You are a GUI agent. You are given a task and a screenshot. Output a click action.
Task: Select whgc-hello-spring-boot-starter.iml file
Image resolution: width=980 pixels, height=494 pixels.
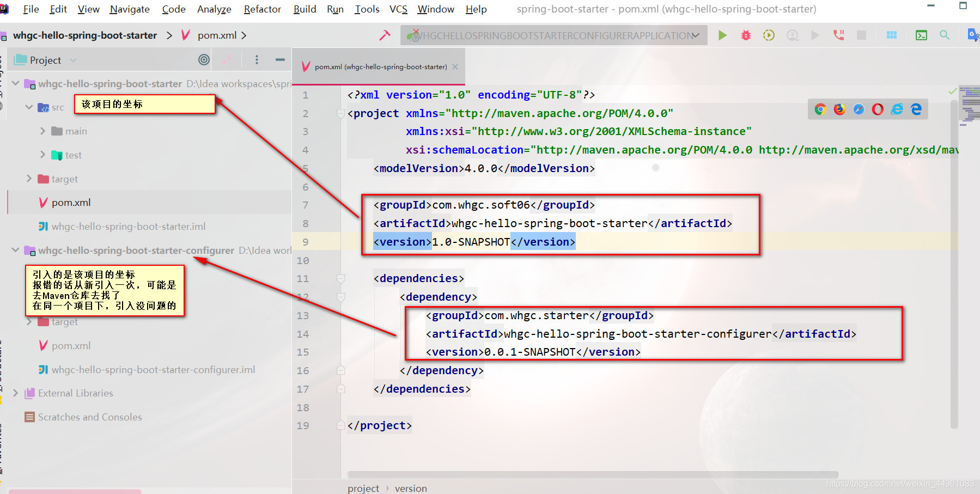coord(129,226)
